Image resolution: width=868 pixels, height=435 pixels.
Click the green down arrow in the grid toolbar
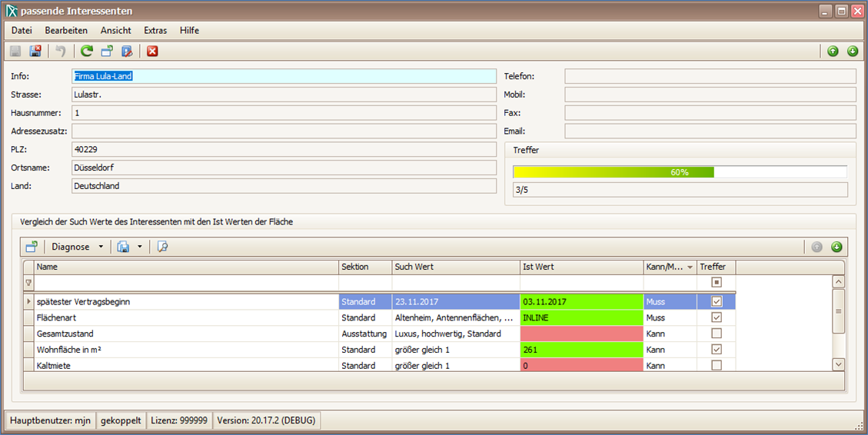[836, 247]
